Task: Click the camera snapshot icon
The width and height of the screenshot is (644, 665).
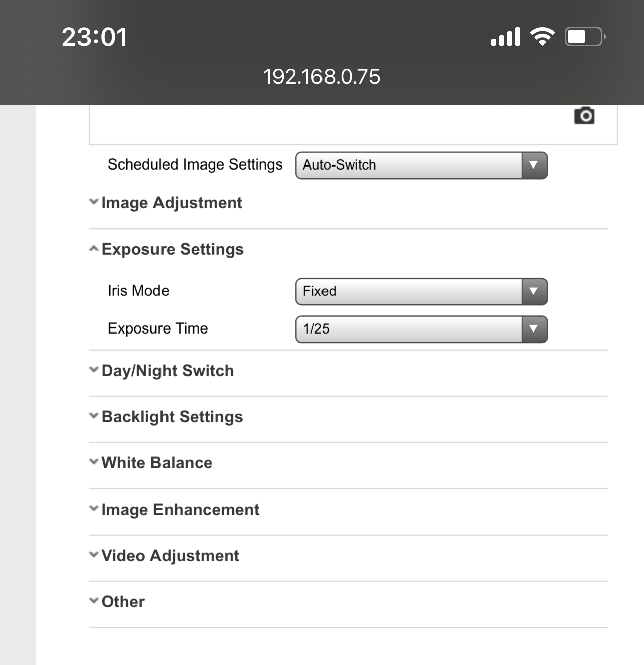Action: click(x=584, y=116)
